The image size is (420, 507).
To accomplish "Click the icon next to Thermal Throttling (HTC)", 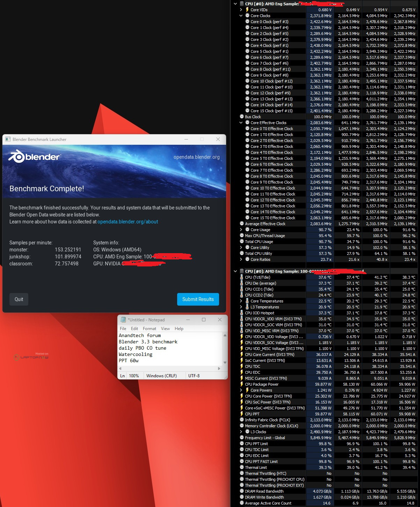I will [241, 473].
